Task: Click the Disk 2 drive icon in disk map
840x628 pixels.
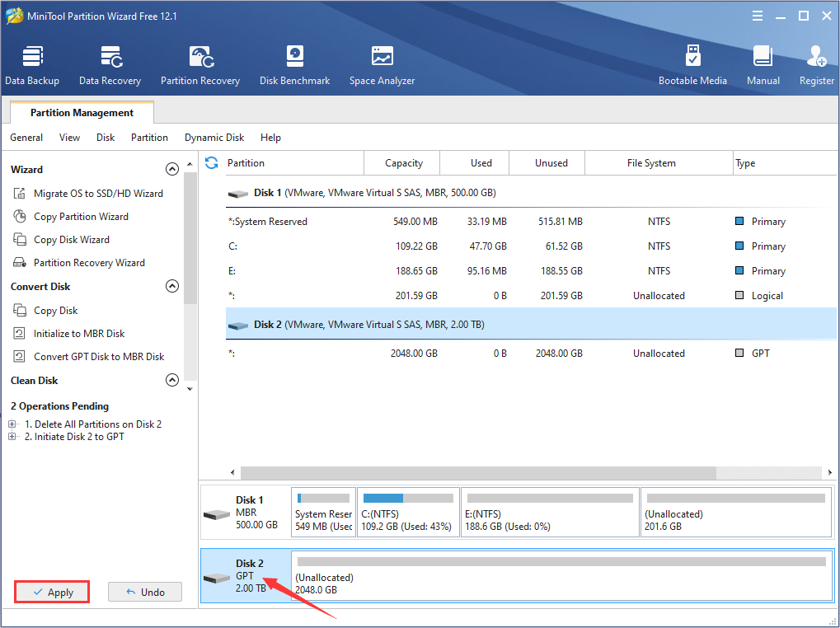Action: click(x=217, y=579)
